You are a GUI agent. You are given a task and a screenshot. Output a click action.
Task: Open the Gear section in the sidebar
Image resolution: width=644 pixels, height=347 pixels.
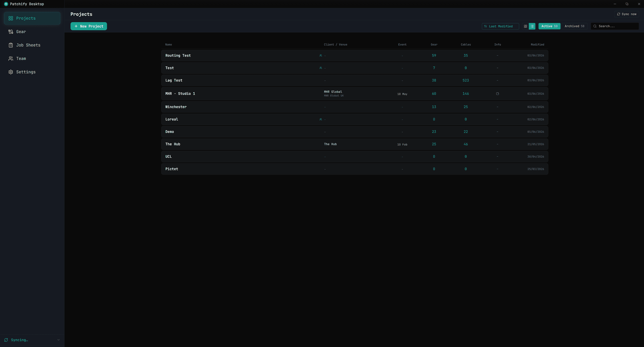click(32, 32)
